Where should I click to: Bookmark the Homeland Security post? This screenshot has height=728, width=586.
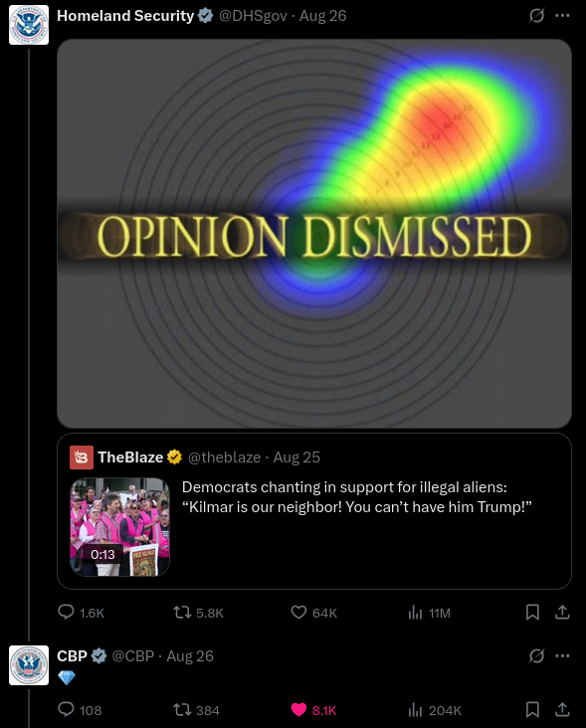click(532, 613)
